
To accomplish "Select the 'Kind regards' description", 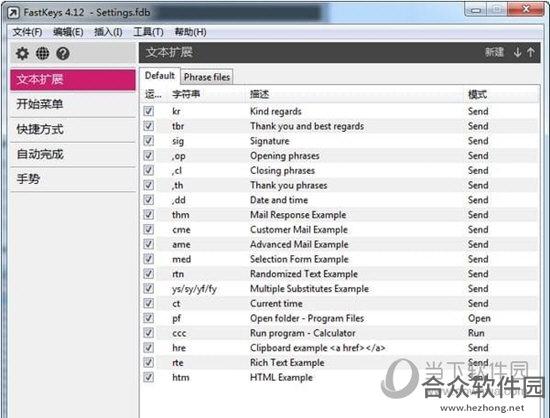I will [276, 112].
